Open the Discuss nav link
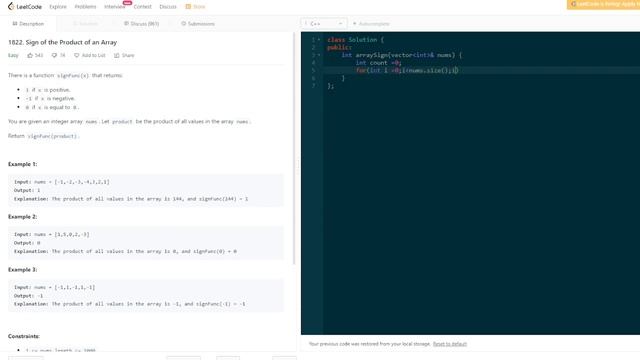 168,7
